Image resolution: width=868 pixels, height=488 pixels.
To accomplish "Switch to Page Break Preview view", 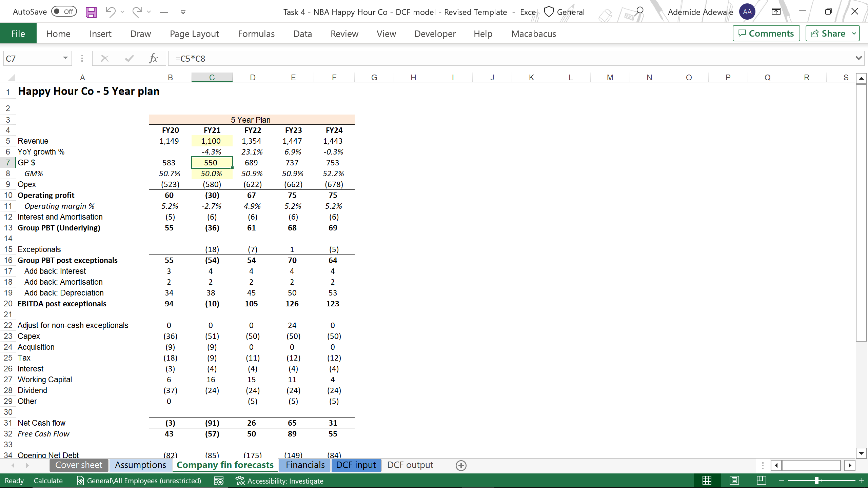I will [x=761, y=481].
